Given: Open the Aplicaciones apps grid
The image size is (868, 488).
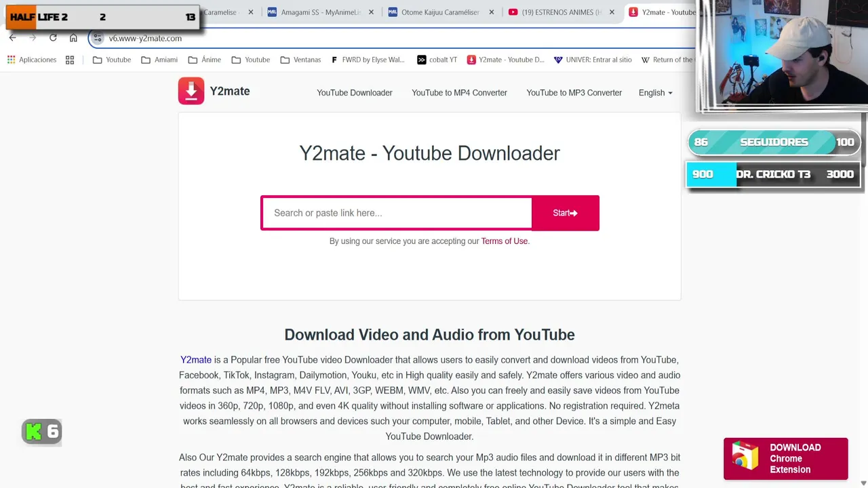Looking at the screenshot, I should tap(32, 60).
